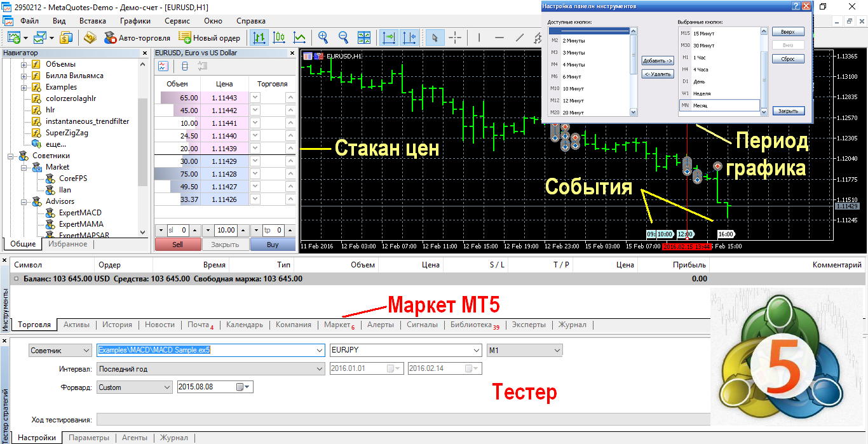Open new chart via toolbar icon
The width and height of the screenshot is (868, 444).
(x=13, y=37)
